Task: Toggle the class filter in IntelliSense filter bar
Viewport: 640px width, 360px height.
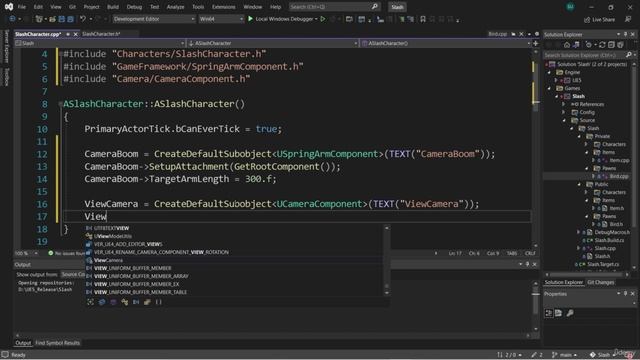Action: pyautogui.click(x=124, y=302)
